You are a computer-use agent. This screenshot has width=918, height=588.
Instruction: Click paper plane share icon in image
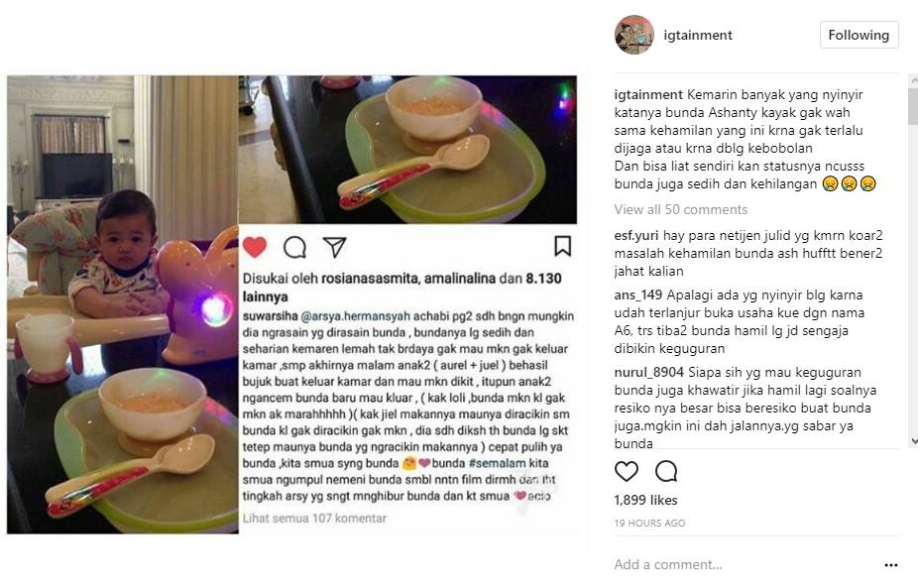tap(335, 247)
